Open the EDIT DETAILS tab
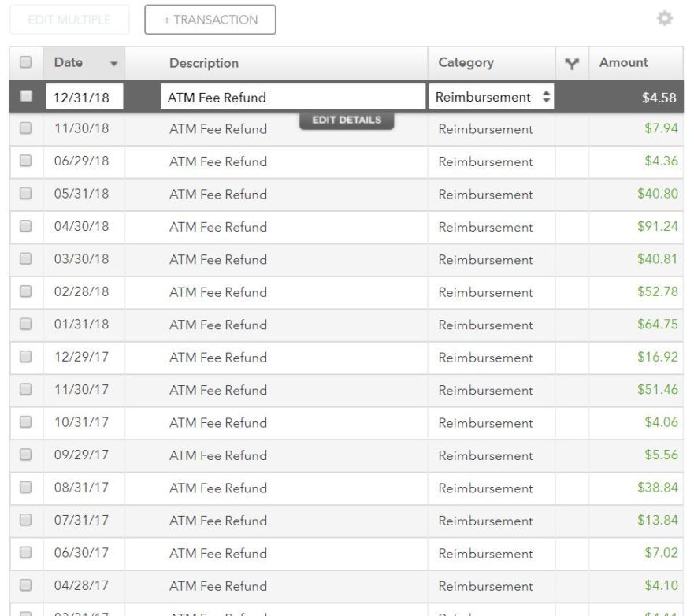This screenshot has width=694, height=616. point(347,121)
